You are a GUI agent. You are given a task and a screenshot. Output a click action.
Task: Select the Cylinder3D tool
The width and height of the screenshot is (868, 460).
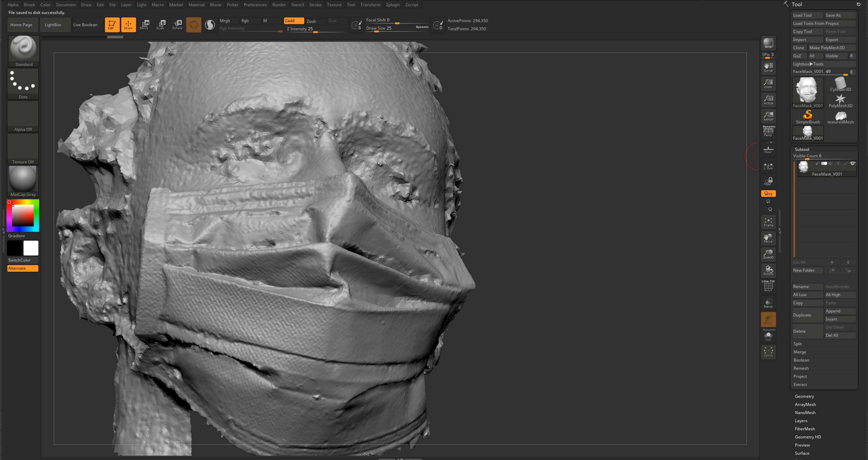click(x=840, y=84)
